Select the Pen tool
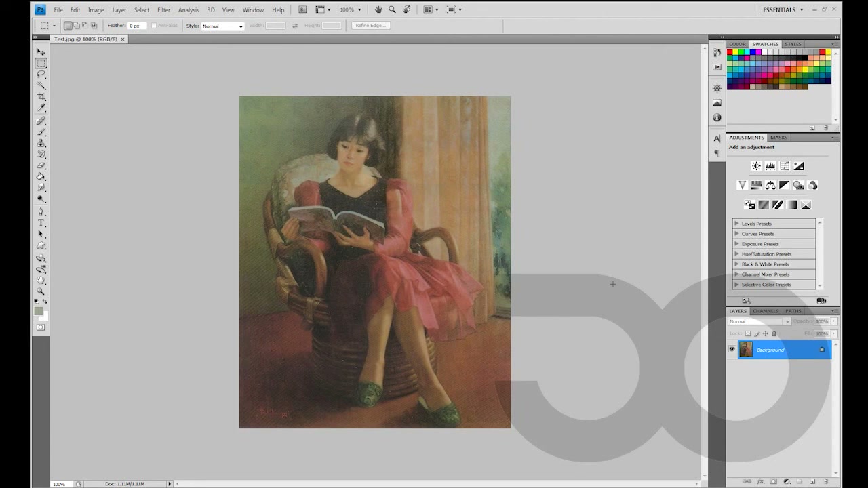Image resolution: width=868 pixels, height=488 pixels. pos(41,211)
